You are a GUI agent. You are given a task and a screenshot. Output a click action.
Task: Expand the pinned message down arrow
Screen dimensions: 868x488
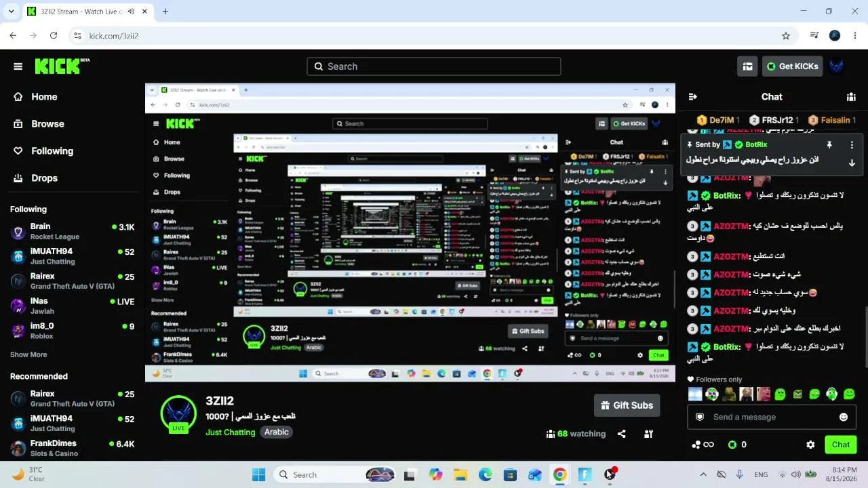[x=852, y=163]
